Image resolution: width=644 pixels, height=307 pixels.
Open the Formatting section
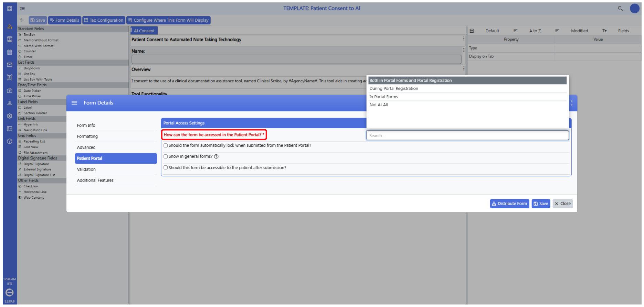(x=116, y=136)
